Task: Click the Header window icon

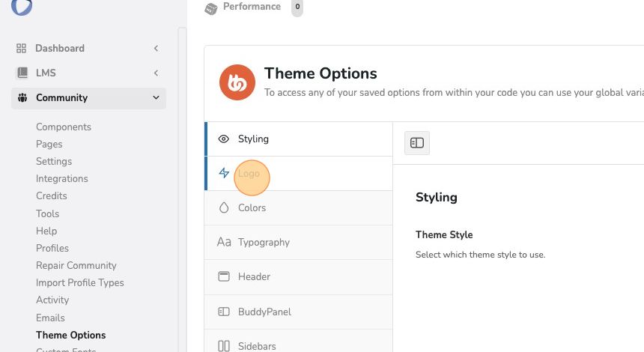Action: (x=224, y=276)
